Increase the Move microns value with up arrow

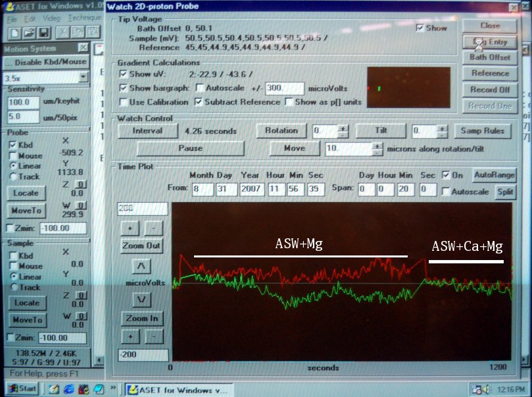coord(377,146)
